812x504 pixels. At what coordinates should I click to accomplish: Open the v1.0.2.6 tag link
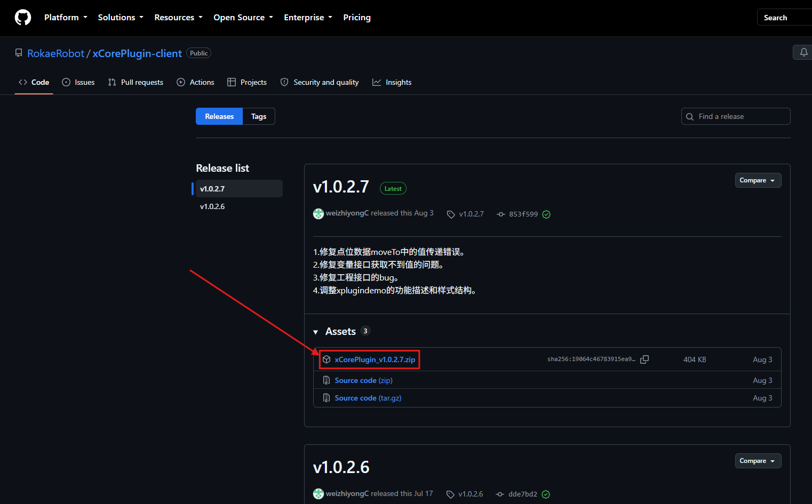471,494
